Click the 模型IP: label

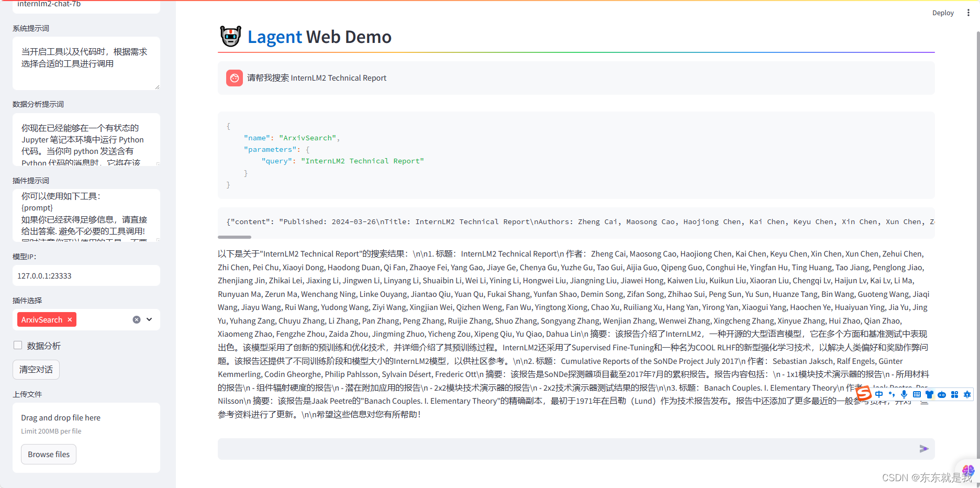(x=25, y=257)
